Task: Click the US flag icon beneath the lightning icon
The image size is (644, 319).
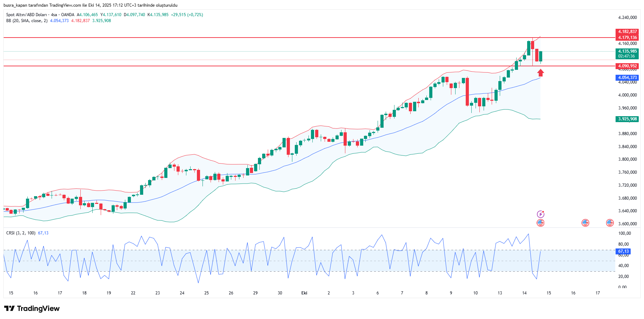Action: (540, 223)
